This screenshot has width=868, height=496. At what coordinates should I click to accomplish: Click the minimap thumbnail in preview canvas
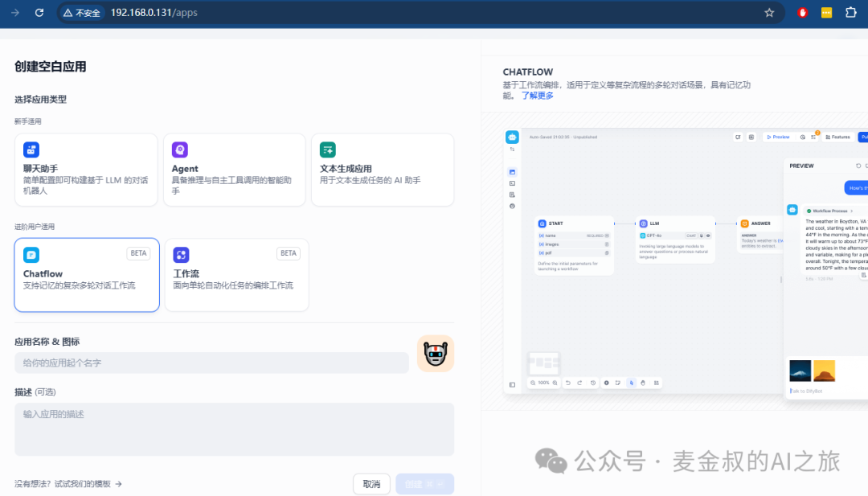pos(543,363)
